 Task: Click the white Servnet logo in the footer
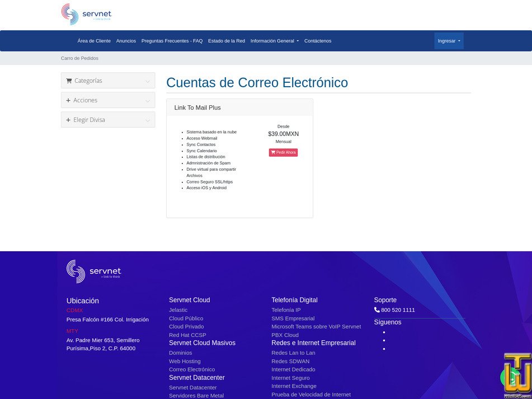click(94, 271)
